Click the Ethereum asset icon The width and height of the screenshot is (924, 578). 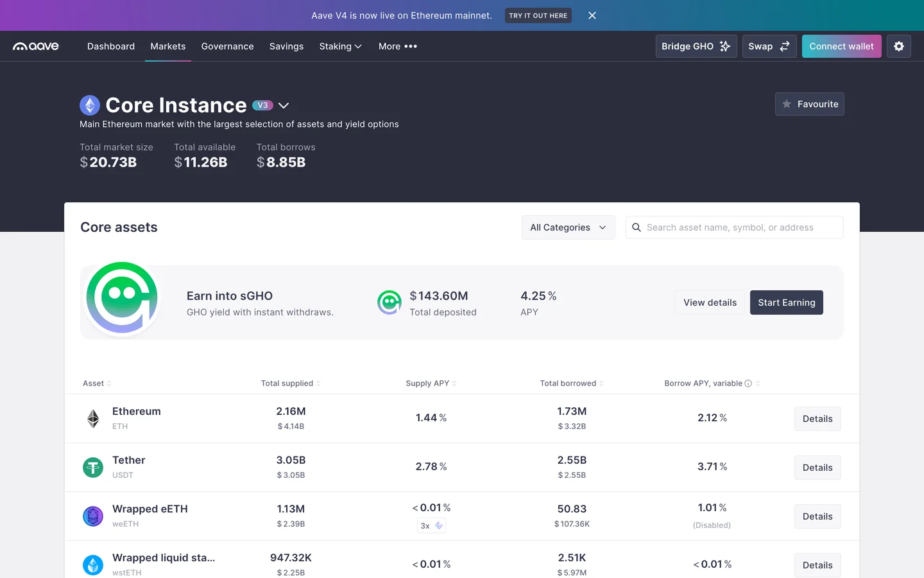click(x=93, y=419)
